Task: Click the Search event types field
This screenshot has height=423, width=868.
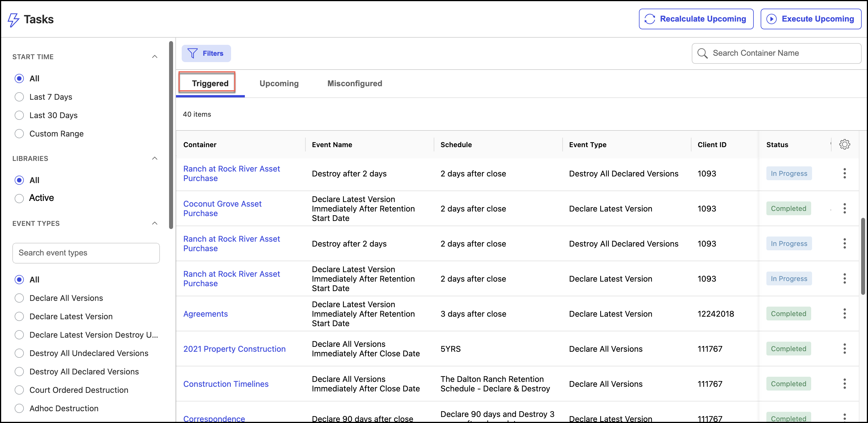Action: pyautogui.click(x=86, y=253)
